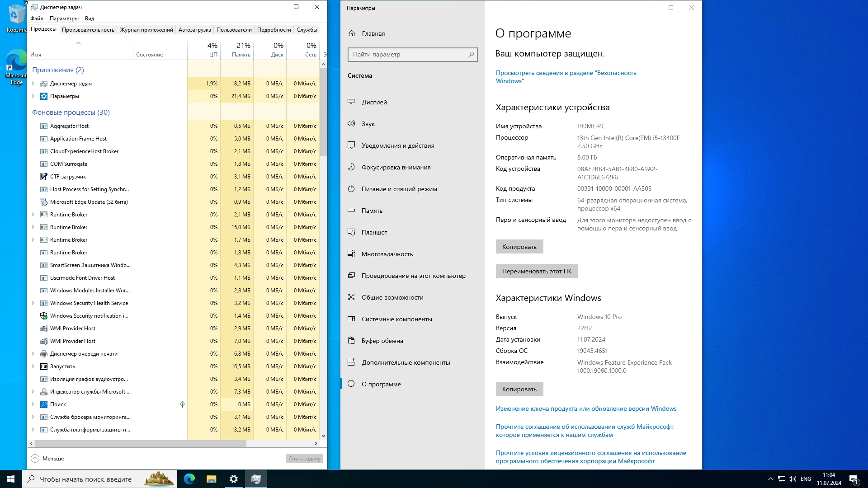Click the File Explorer taskbar icon
This screenshot has height=488, width=868.
click(x=211, y=479)
